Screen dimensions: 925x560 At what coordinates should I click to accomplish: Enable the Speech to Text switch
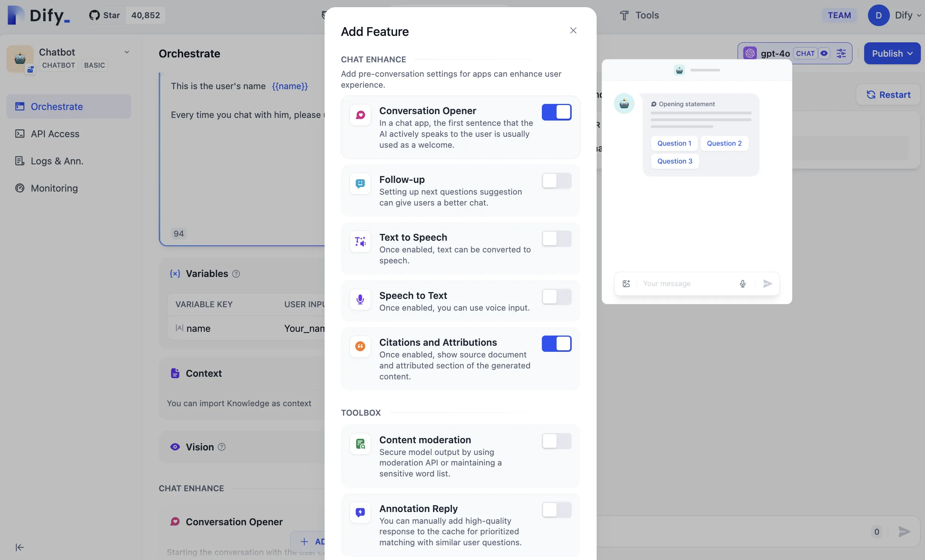click(556, 297)
